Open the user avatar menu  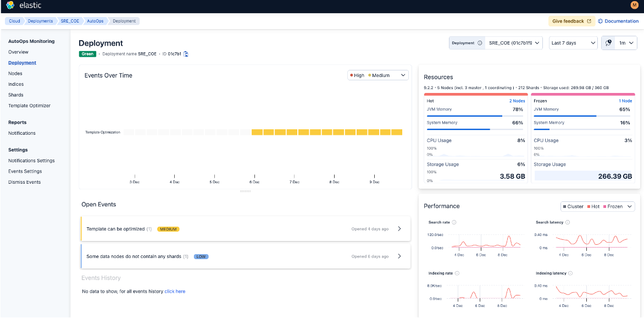(x=635, y=6)
